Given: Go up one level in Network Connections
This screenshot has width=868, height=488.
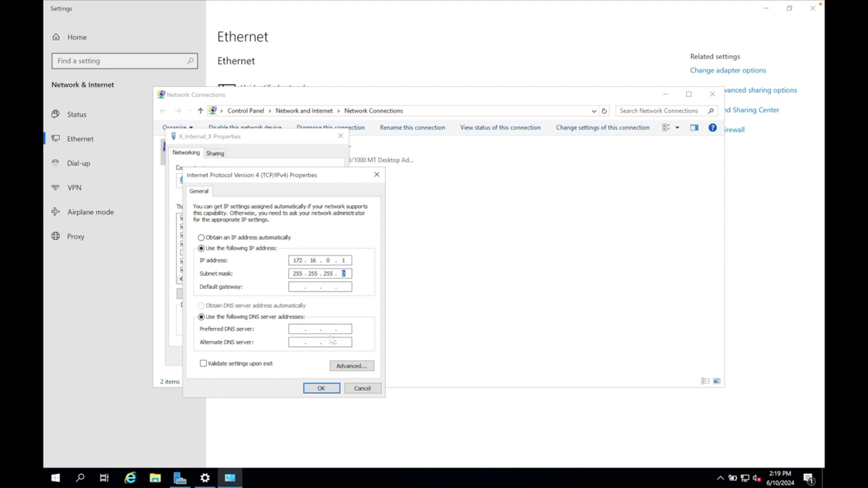Looking at the screenshot, I should (x=200, y=111).
